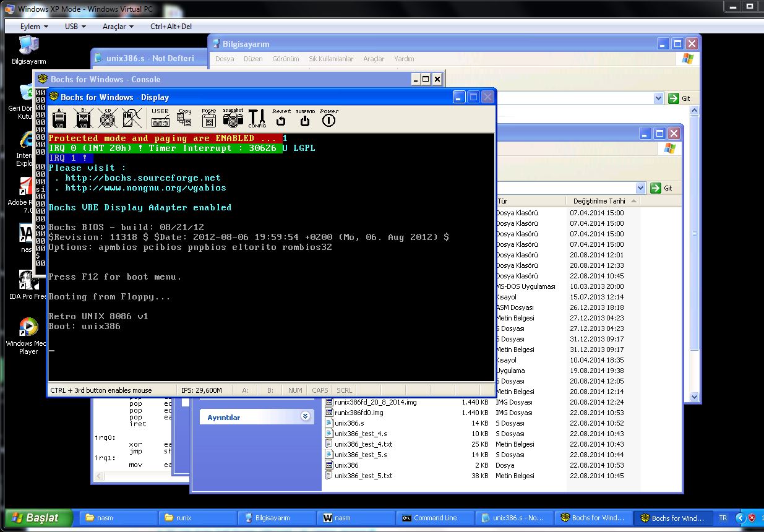Toggle the mouse capture icon in Bochs toolbar

(x=131, y=118)
